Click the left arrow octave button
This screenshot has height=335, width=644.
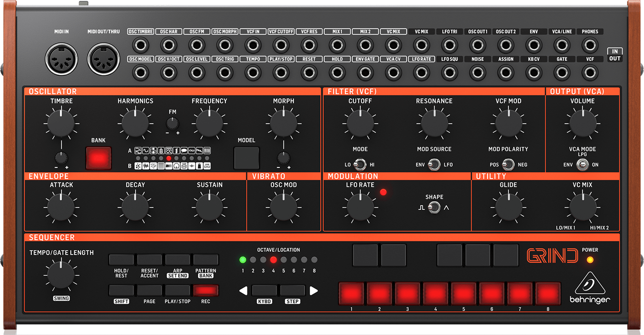coord(243,290)
